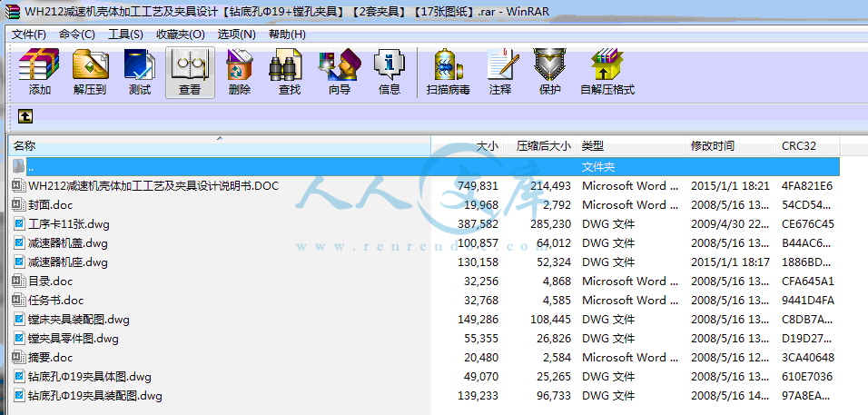Viewport: 868px width, 415px height.
Task: Select the Word icon beside 摘要.doc
Action: (19, 358)
